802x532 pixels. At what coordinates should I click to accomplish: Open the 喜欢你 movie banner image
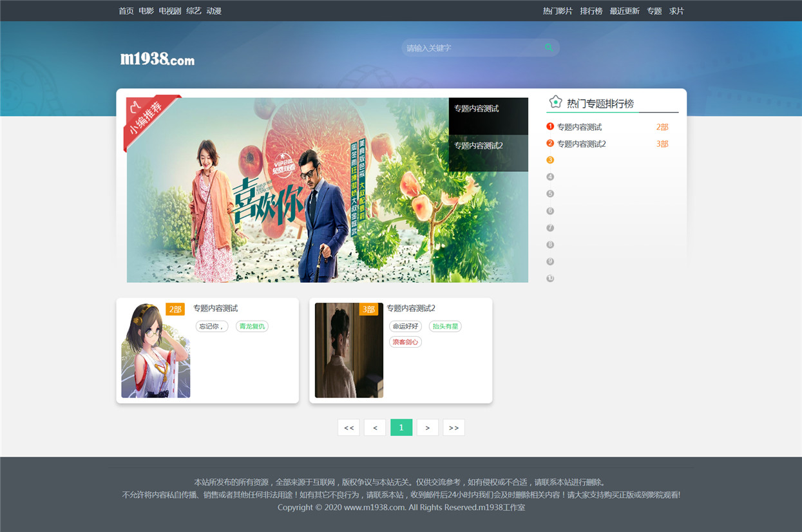[x=288, y=190]
